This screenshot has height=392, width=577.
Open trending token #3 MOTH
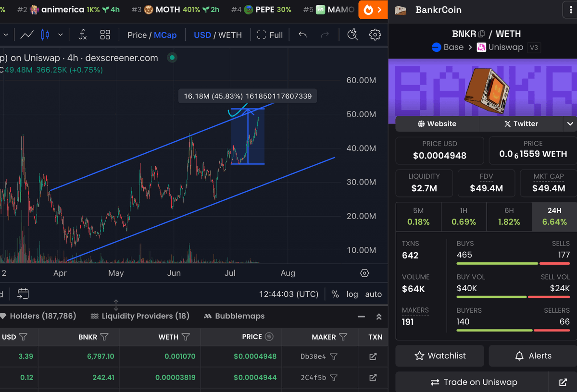pyautogui.click(x=176, y=10)
